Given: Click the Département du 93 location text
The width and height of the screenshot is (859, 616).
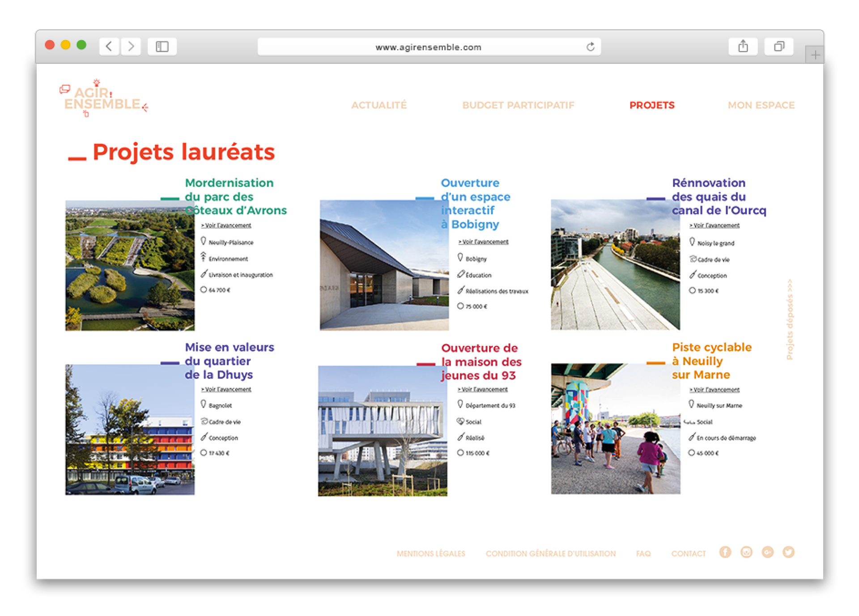Looking at the screenshot, I should (491, 405).
